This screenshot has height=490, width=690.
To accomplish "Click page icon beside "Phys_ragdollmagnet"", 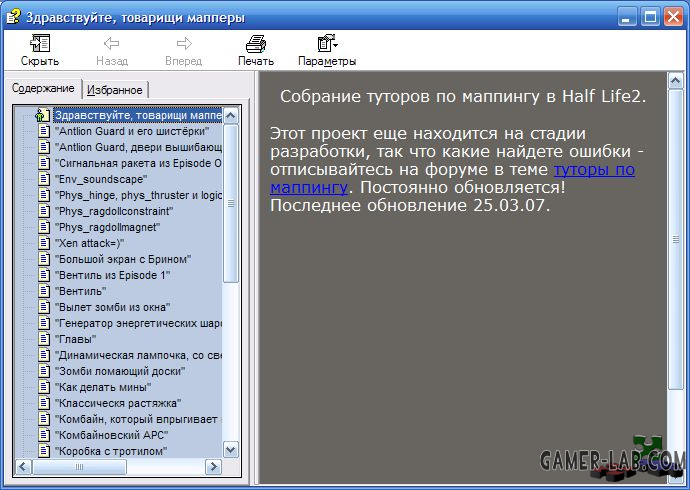I will (44, 227).
